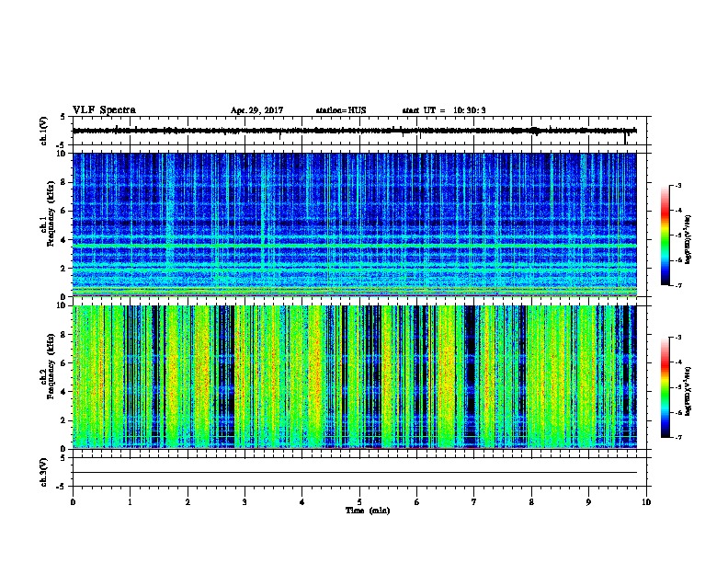Click time axis tick label "9"

tap(588, 502)
